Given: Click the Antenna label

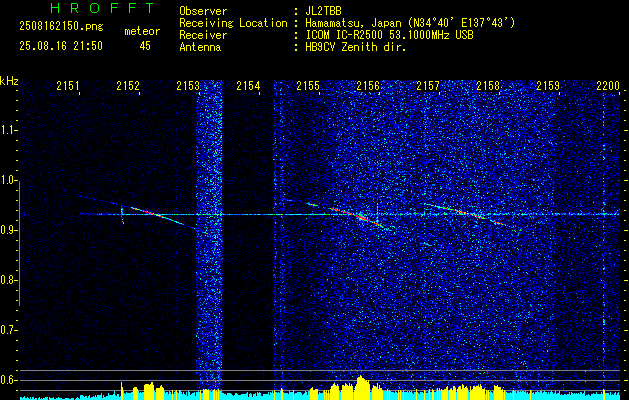Looking at the screenshot, I should point(200,47).
